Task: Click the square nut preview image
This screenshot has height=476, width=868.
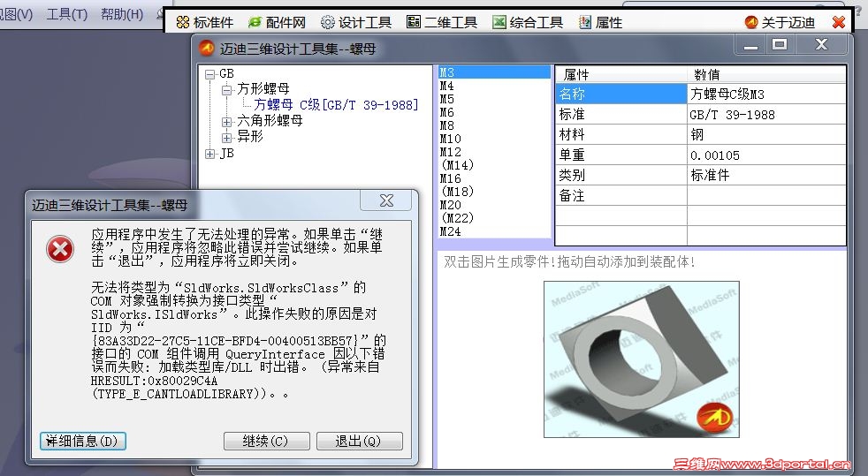Action: (641, 359)
